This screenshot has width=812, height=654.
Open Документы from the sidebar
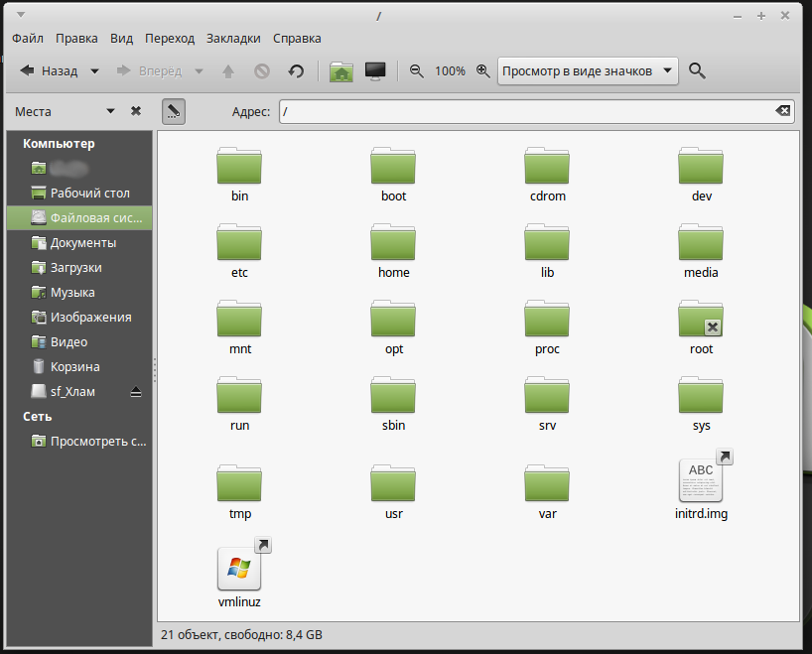pos(79,243)
